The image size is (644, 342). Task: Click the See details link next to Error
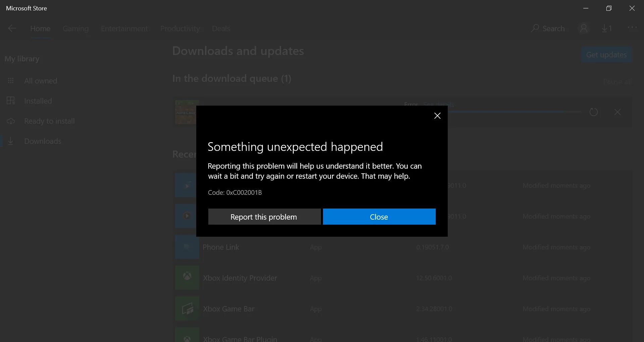pyautogui.click(x=439, y=105)
